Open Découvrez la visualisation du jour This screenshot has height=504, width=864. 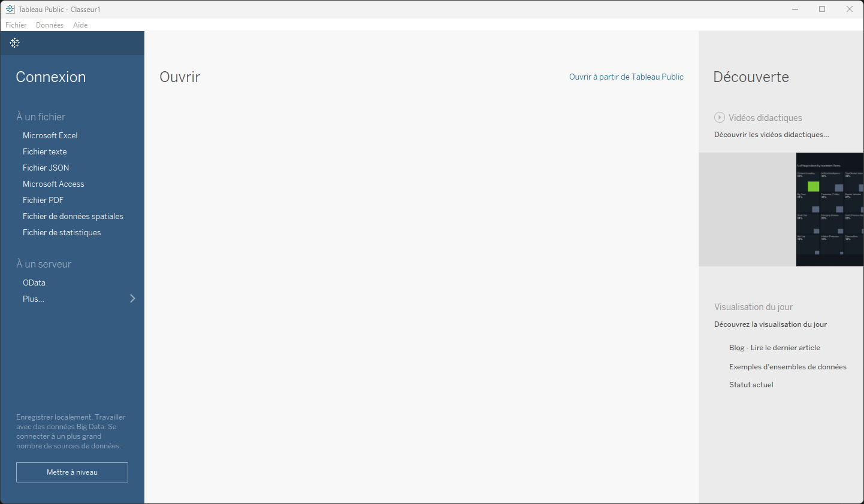[771, 324]
